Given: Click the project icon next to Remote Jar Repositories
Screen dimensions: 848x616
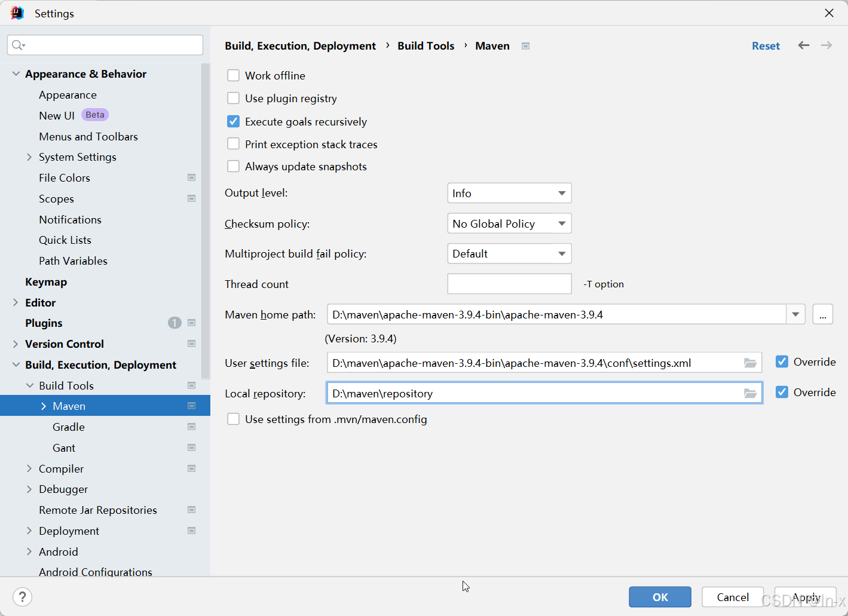Looking at the screenshot, I should point(191,510).
